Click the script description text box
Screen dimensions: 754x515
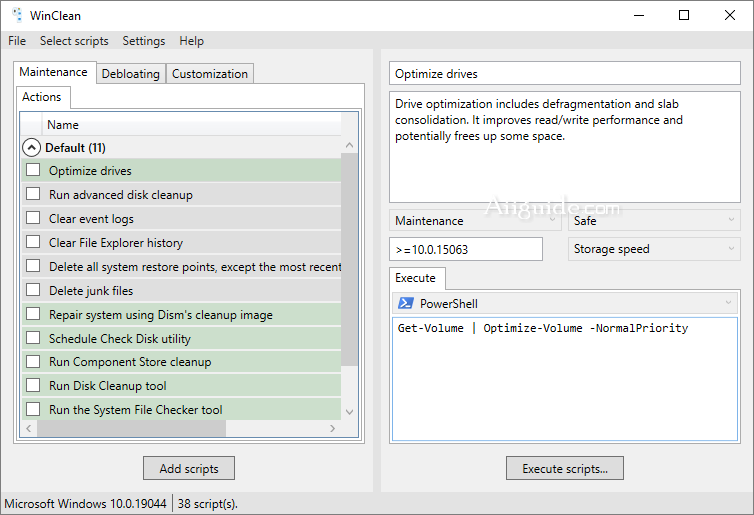tap(565, 147)
